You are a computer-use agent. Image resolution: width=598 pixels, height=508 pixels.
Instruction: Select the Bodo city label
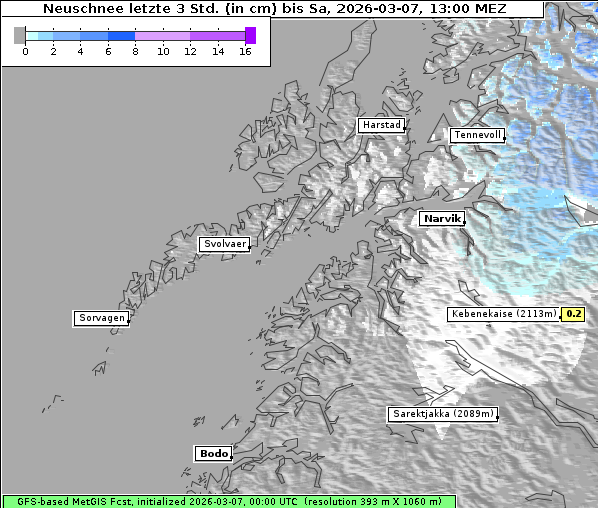(213, 453)
